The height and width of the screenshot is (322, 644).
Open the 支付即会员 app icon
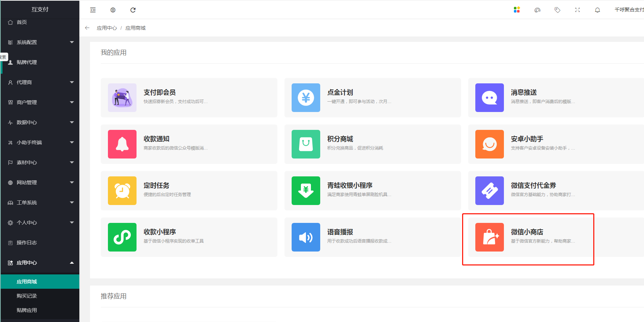tap(122, 98)
